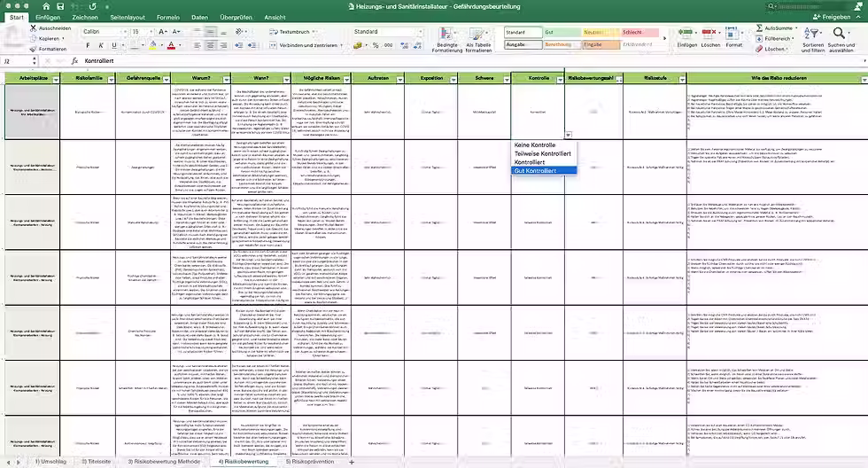Click the Kopieren icon
868x468 pixels.
click(x=34, y=38)
